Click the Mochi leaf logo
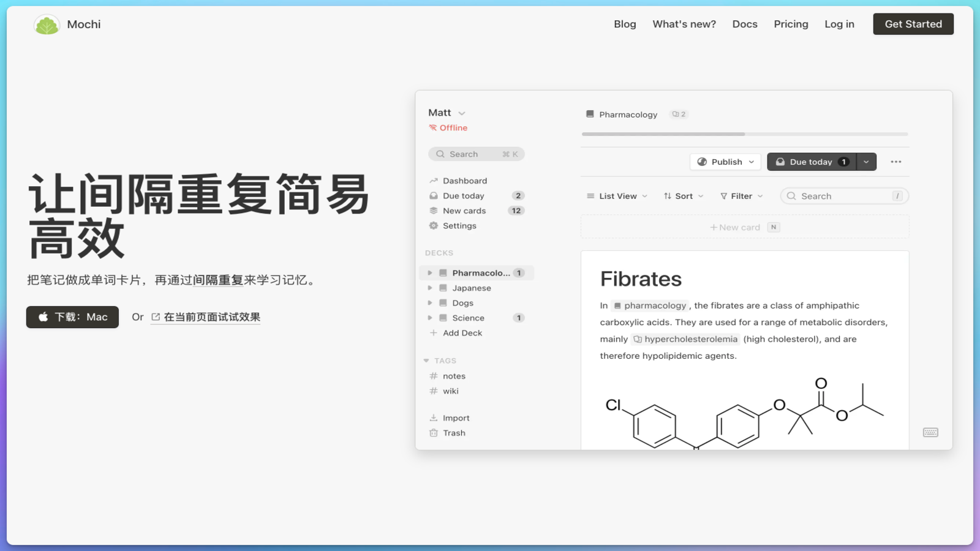 coord(47,24)
